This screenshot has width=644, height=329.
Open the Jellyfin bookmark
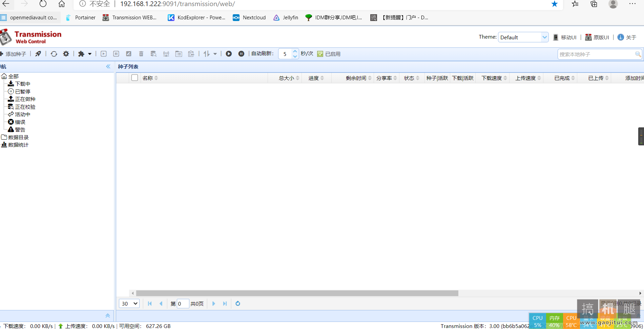pos(286,18)
